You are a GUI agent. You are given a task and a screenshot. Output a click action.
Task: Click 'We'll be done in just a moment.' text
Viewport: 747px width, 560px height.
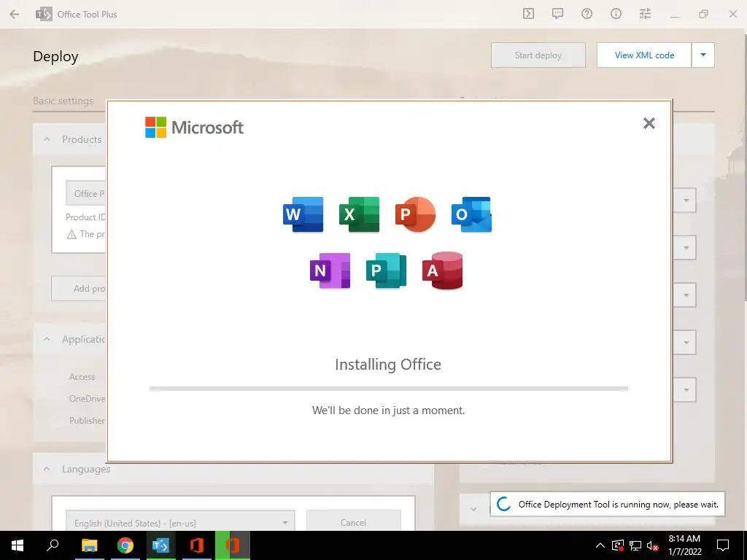click(x=388, y=411)
